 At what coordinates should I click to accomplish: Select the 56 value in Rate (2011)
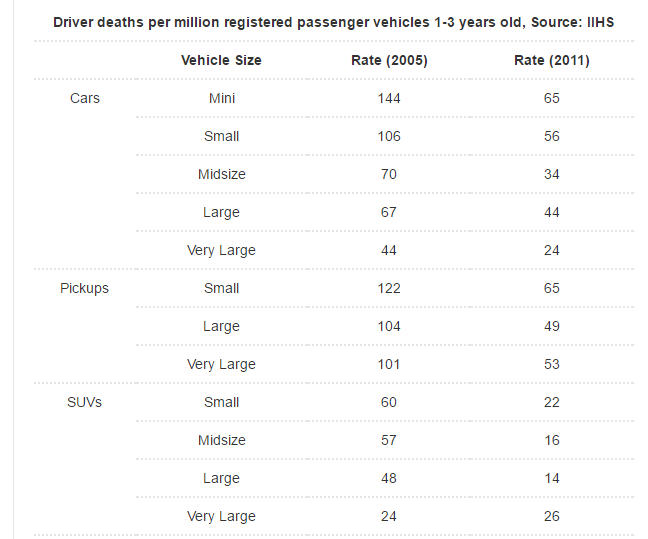(552, 136)
